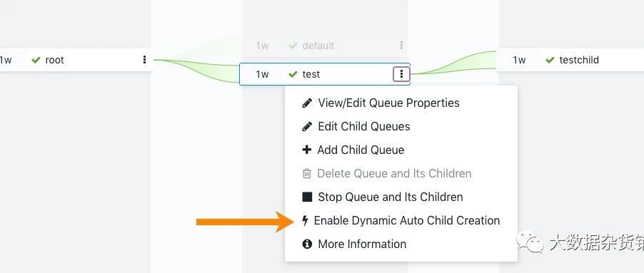
Task: Close the test queue three-dot menu
Action: (402, 74)
